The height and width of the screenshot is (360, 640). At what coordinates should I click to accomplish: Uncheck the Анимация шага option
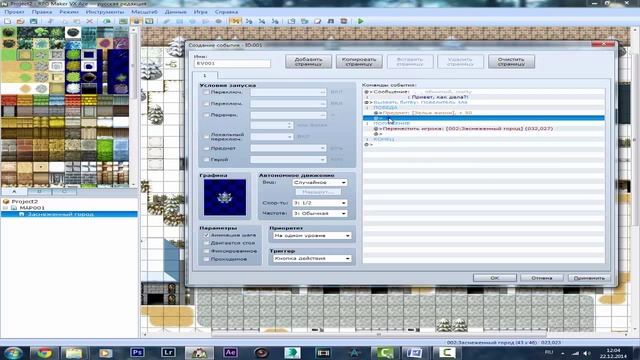206,235
